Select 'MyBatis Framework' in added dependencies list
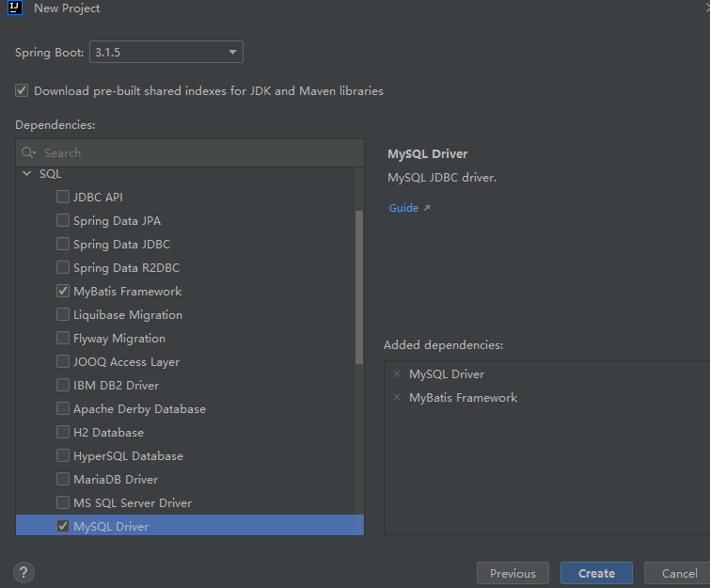Screen dimensions: 710x588 click(x=463, y=398)
